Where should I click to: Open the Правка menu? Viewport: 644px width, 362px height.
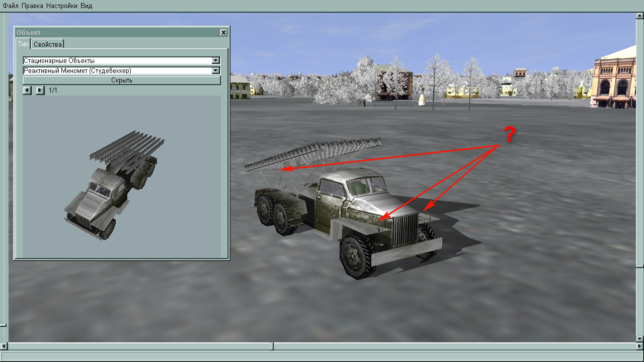point(32,6)
